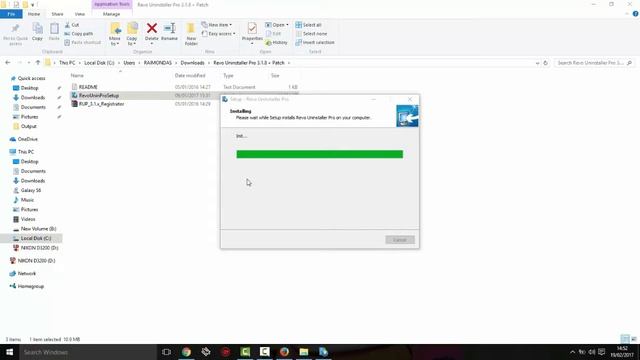The height and width of the screenshot is (360, 640).
Task: Click the red Delete icon
Action: [151, 28]
